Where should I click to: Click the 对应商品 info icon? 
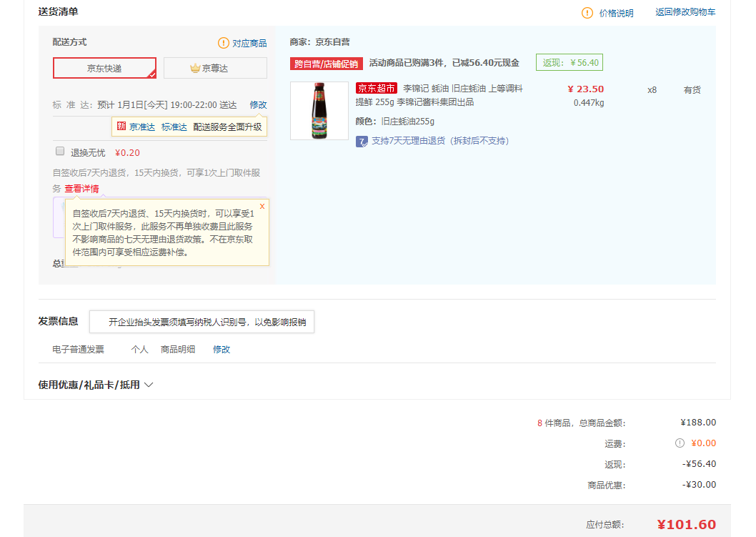(223, 43)
